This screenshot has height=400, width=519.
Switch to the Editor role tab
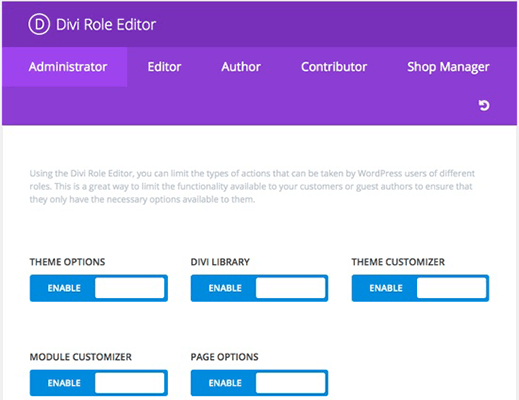164,67
